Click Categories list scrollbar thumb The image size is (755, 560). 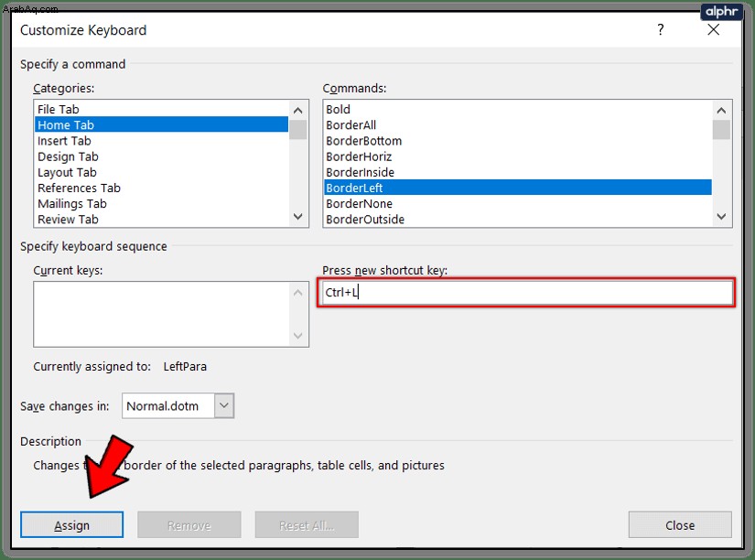click(x=298, y=130)
